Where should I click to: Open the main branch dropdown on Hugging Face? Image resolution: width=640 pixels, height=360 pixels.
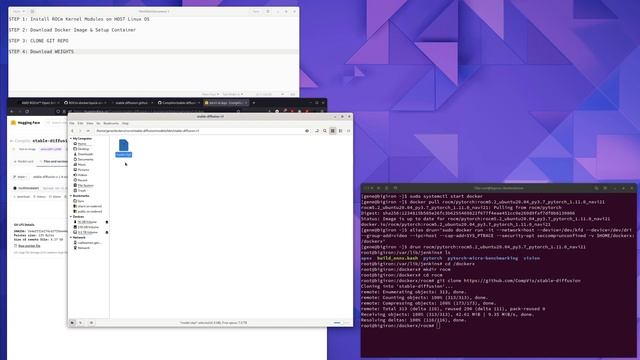pyautogui.click(x=20, y=177)
